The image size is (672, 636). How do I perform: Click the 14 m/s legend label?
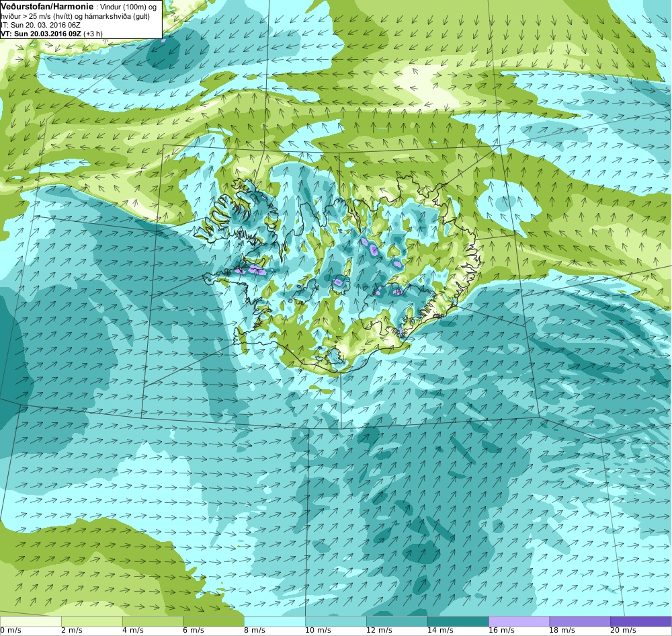pyautogui.click(x=439, y=630)
